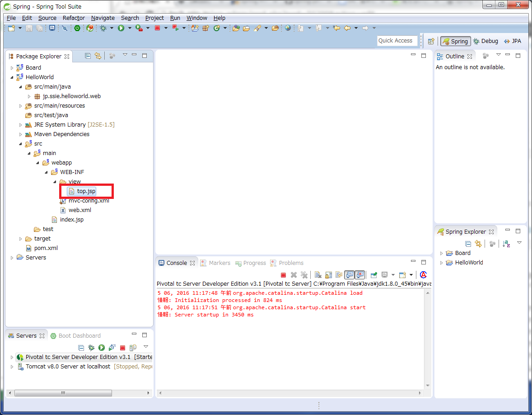
Task: Expand the Board project in Package Explorer
Action: pos(12,68)
